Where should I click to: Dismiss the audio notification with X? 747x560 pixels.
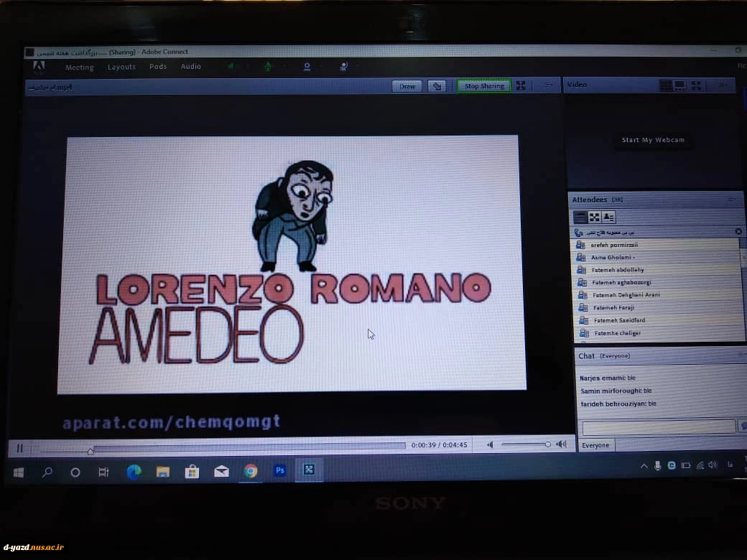tap(738, 231)
